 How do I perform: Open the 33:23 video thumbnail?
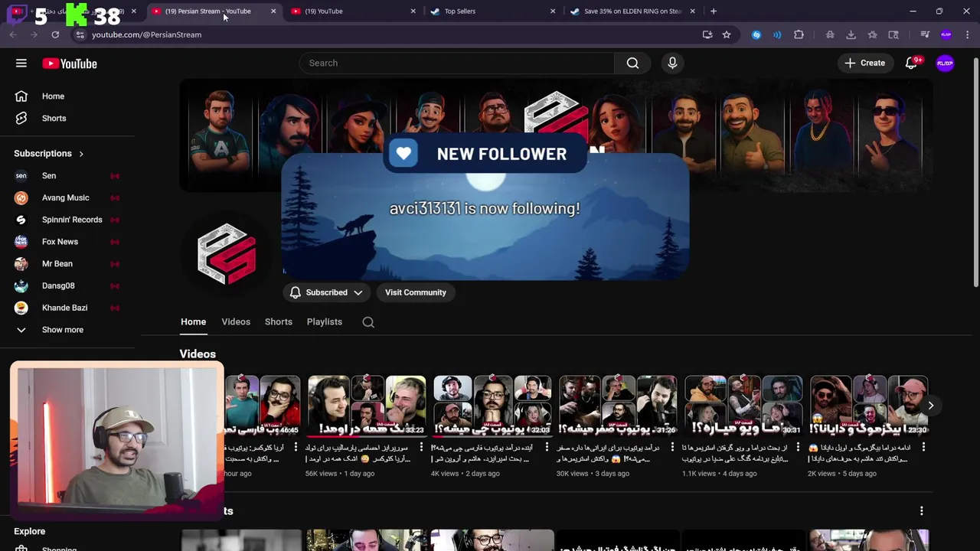(x=367, y=405)
